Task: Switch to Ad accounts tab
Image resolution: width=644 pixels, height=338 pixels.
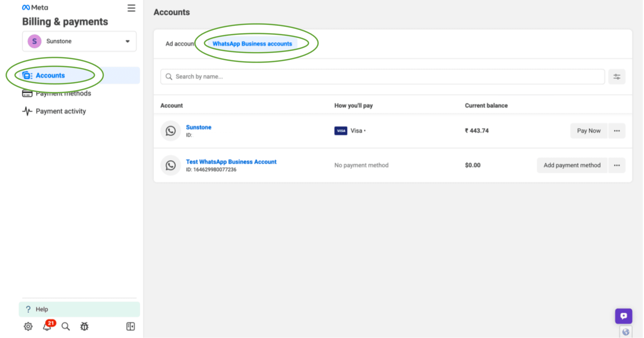Action: (x=179, y=44)
